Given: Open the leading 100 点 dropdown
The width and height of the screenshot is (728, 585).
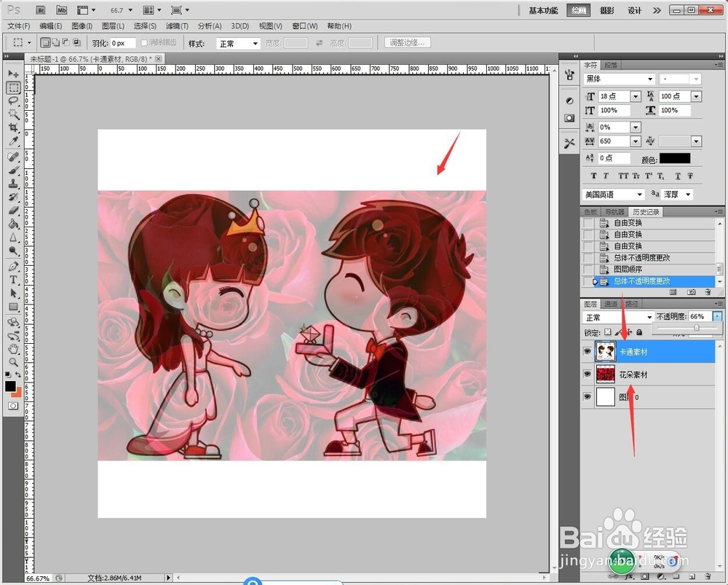Looking at the screenshot, I should click(x=696, y=96).
